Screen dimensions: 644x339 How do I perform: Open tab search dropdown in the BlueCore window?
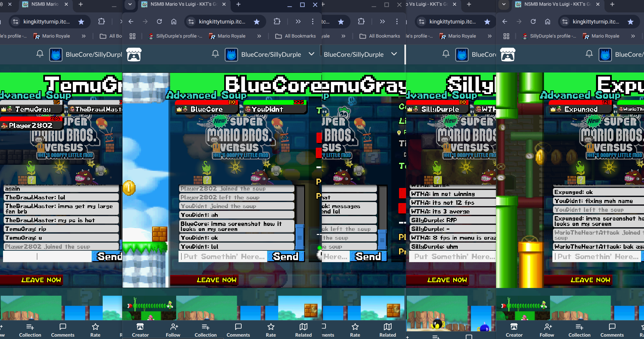(x=130, y=4)
